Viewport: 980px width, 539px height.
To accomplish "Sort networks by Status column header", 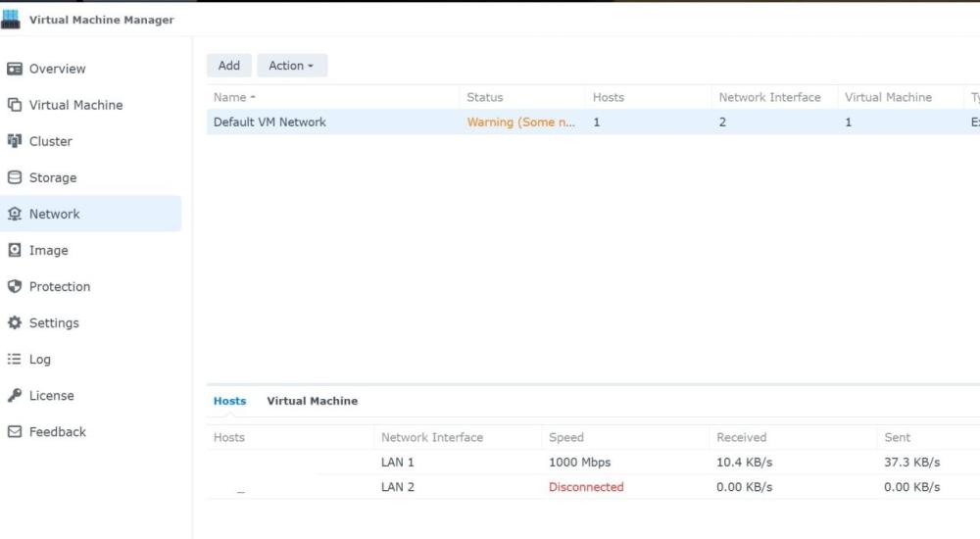I will [x=485, y=97].
